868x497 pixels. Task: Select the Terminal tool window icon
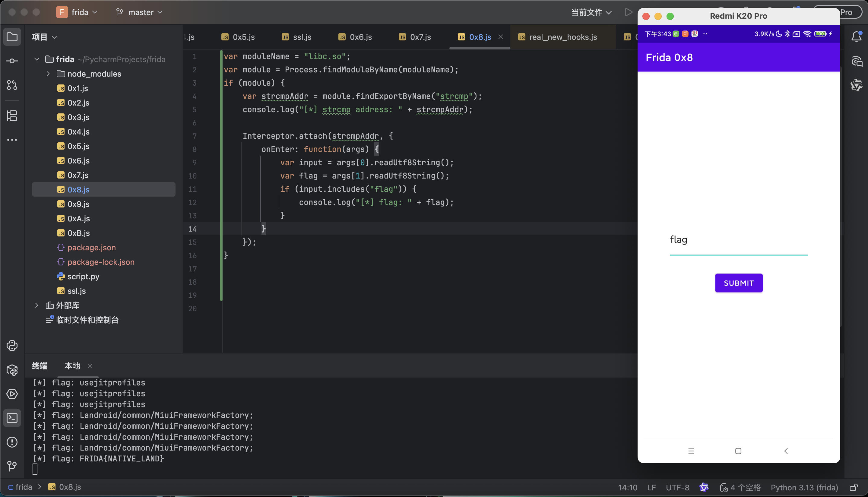pyautogui.click(x=12, y=418)
